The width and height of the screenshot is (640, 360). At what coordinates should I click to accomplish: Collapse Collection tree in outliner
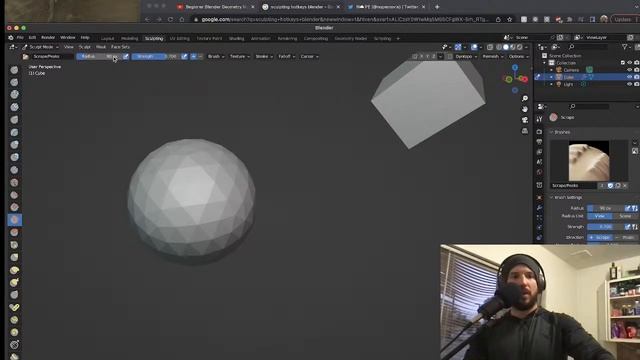tap(545, 63)
